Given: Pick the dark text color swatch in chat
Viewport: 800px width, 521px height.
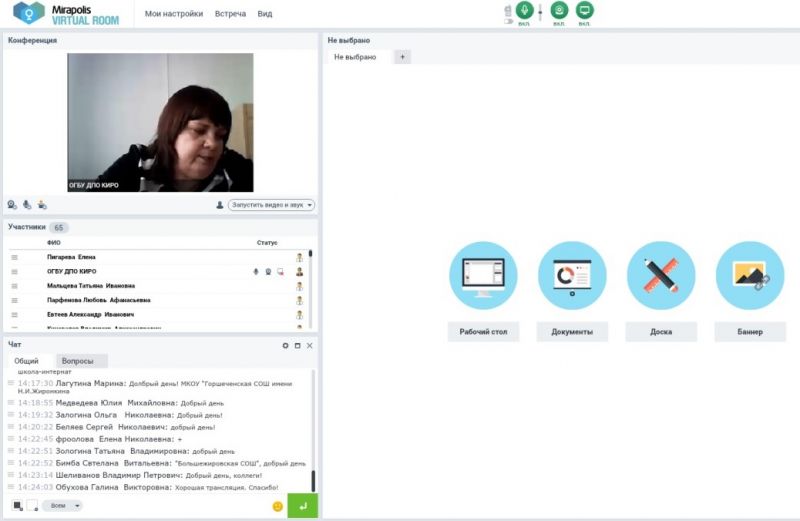Looking at the screenshot, I should [x=17, y=505].
